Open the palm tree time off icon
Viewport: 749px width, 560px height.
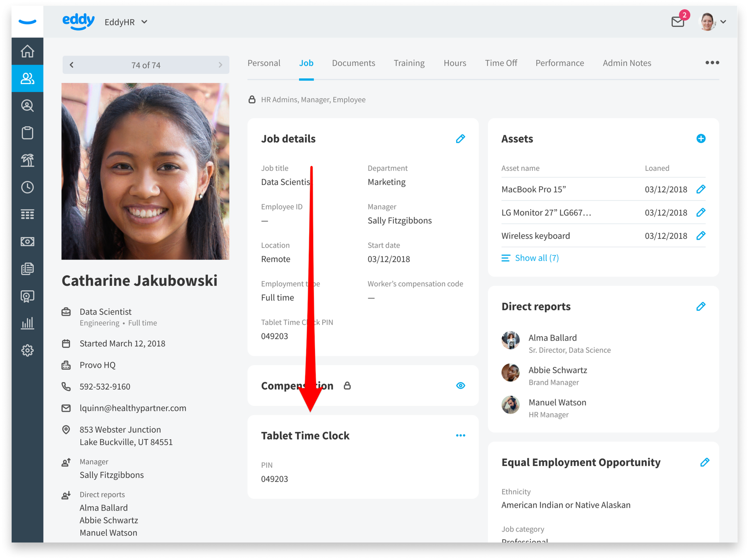click(x=28, y=160)
